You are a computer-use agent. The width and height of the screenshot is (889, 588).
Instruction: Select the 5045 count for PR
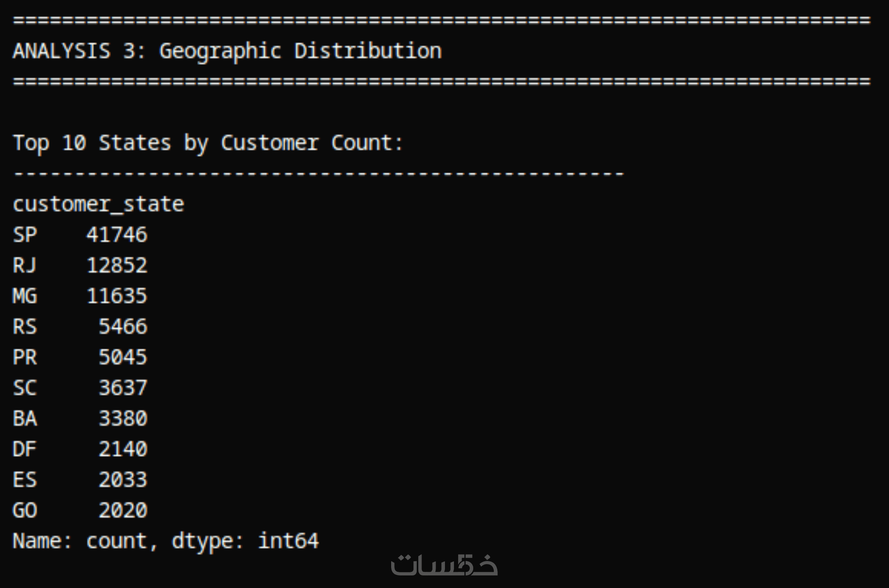[x=123, y=358]
